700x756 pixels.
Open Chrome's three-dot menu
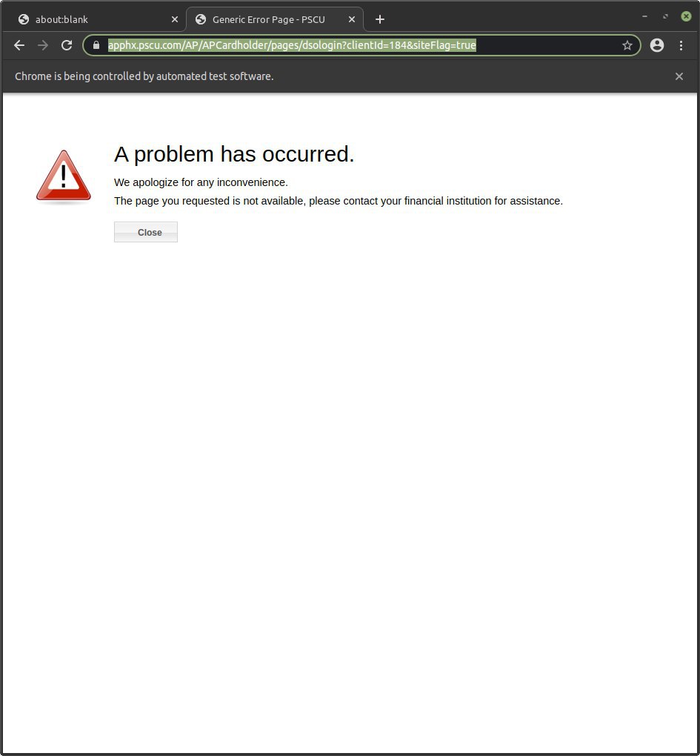click(681, 45)
